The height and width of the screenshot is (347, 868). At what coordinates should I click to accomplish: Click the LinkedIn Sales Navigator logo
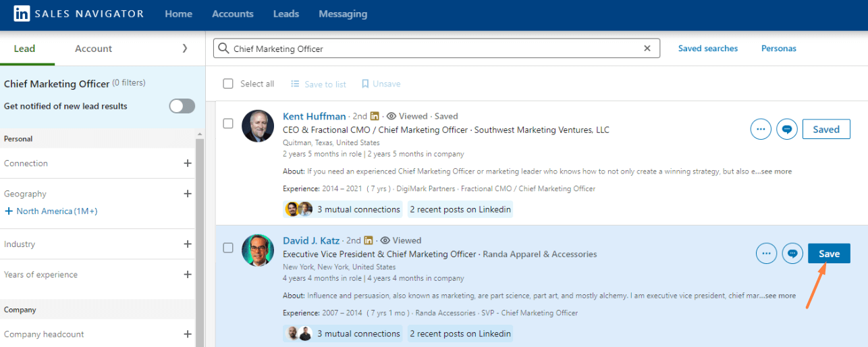coord(79,14)
